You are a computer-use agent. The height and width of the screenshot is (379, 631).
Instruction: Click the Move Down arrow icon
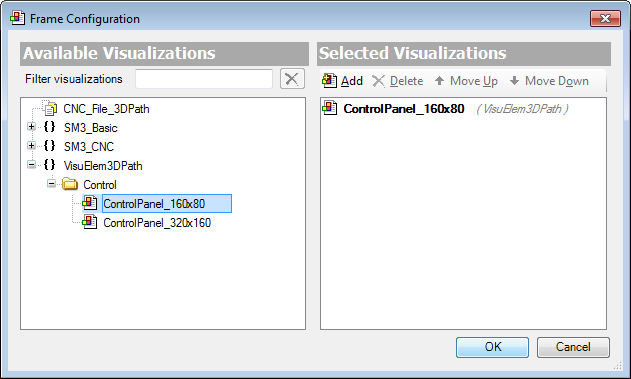514,81
